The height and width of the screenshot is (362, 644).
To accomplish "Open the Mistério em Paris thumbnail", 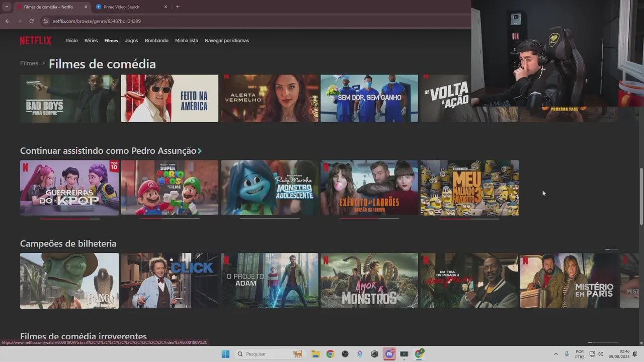I will click(x=569, y=281).
